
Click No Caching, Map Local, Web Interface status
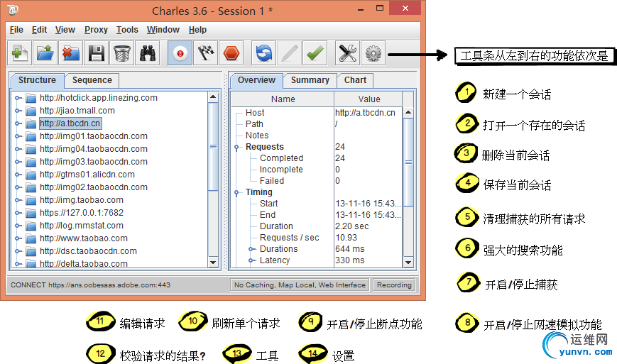(x=300, y=285)
